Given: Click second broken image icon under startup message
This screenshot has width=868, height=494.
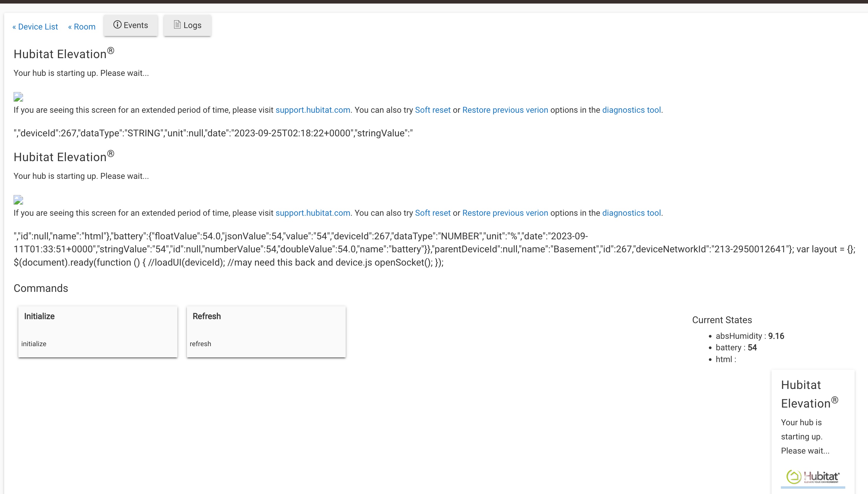Looking at the screenshot, I should (18, 199).
